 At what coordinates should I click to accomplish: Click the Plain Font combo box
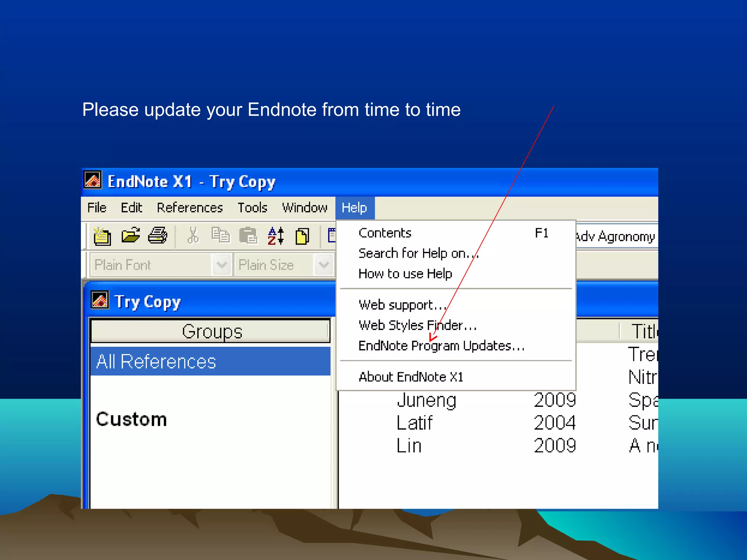pos(160,265)
